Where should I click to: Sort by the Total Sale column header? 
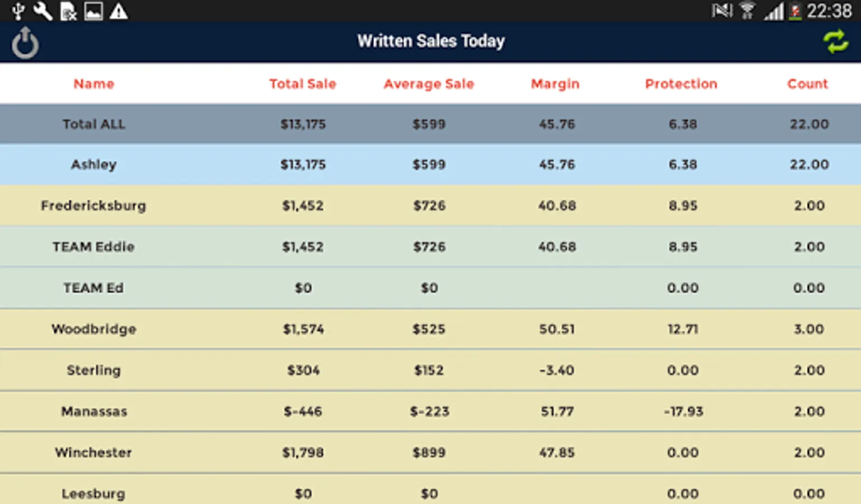(303, 84)
